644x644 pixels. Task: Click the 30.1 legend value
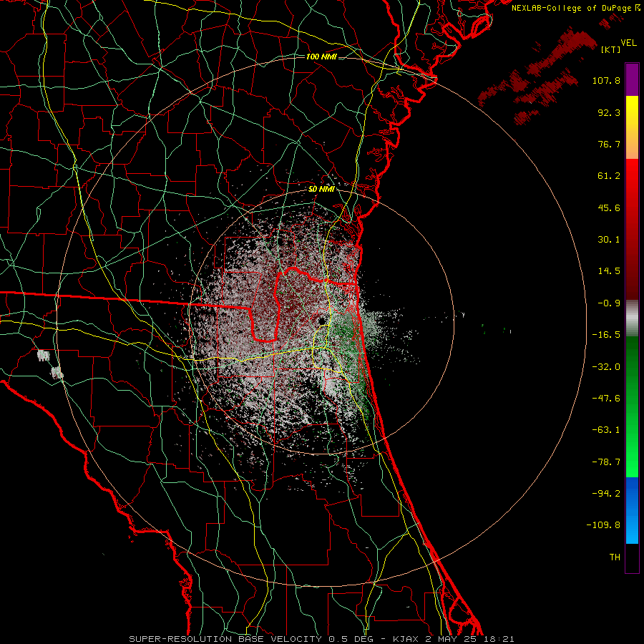[609, 240]
